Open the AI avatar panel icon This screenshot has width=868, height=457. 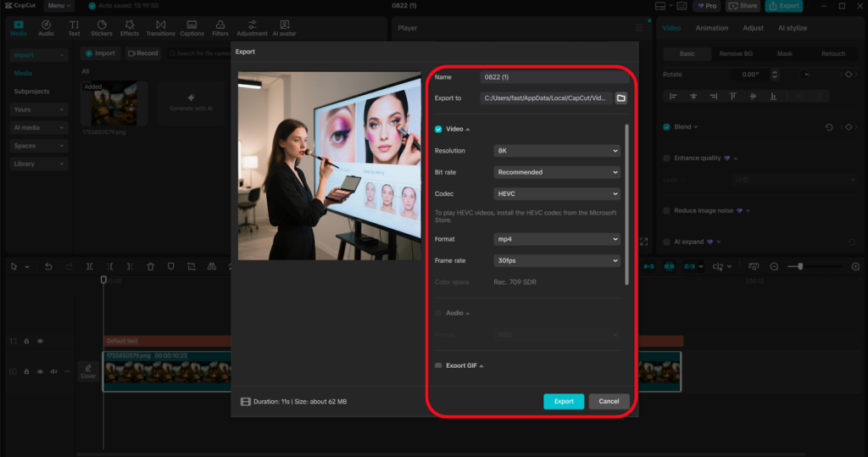click(x=285, y=25)
